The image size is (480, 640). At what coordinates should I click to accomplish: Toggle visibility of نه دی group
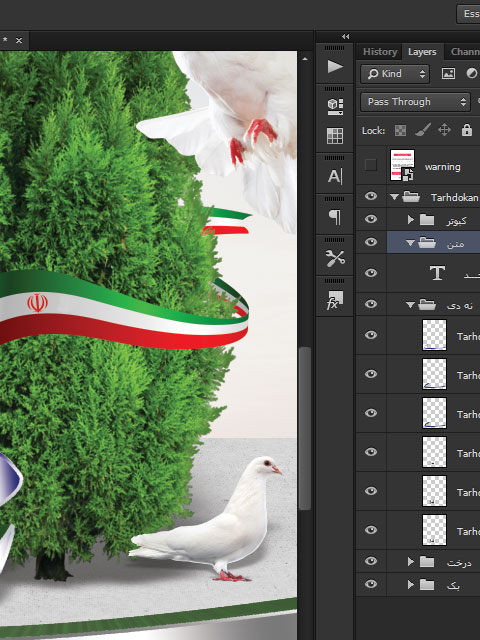coord(371,304)
